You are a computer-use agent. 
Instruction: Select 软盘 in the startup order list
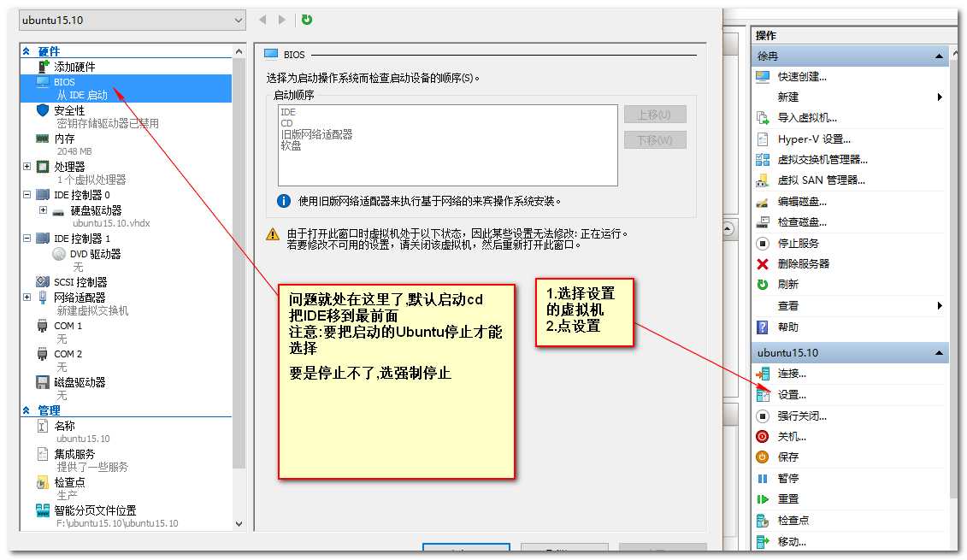pos(291,145)
